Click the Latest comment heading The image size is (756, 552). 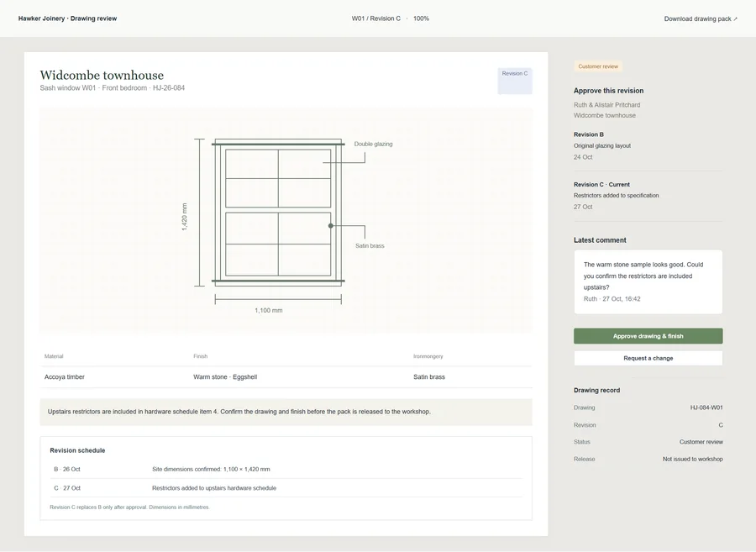pyautogui.click(x=600, y=240)
